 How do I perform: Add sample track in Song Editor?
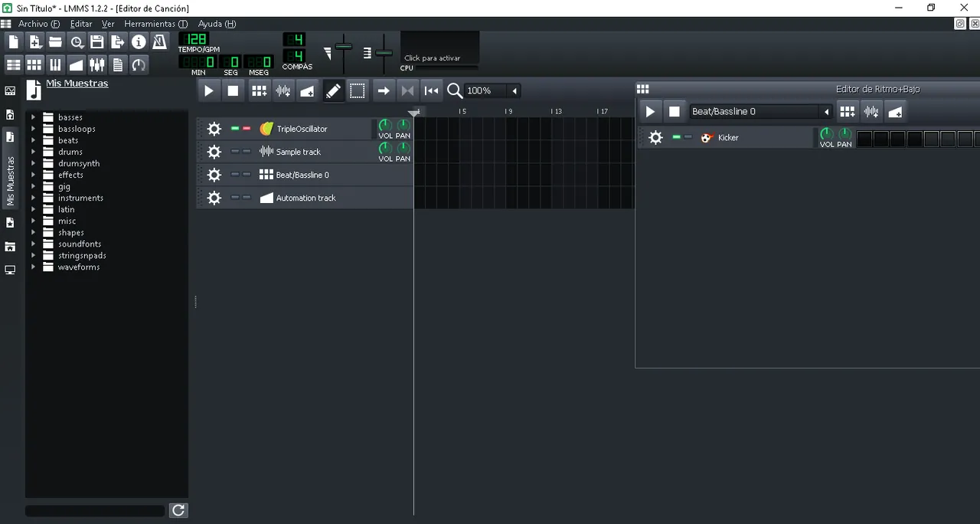283,90
